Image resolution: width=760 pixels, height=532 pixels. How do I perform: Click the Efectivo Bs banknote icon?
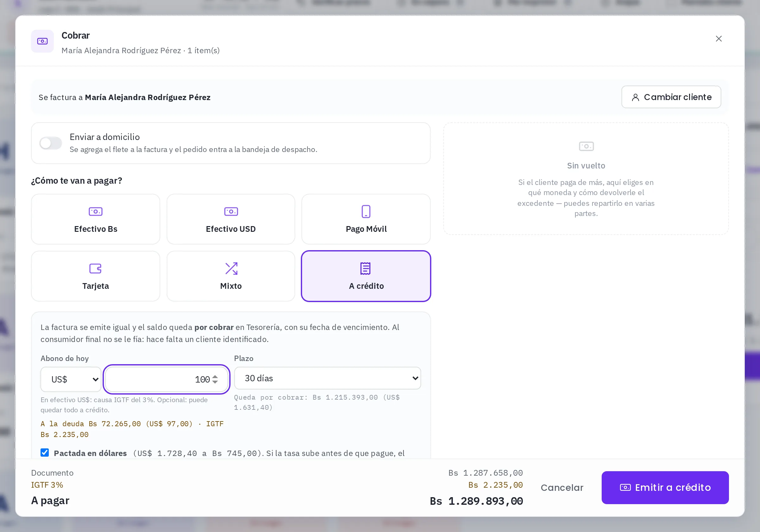(x=96, y=212)
